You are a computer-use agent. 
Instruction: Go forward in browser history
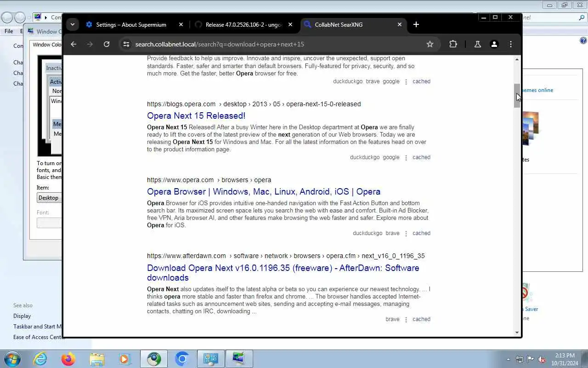90,44
